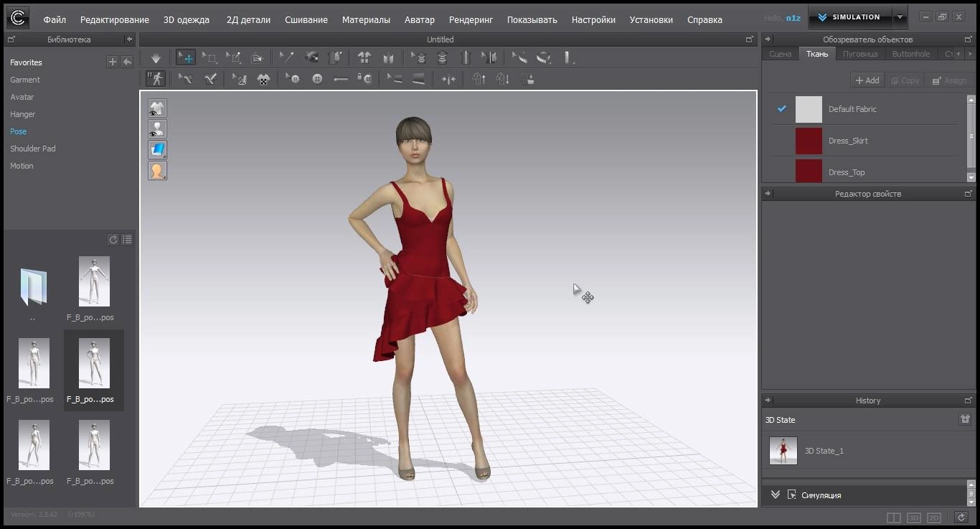Toggle the avatar head skin viewport button
The width and height of the screenshot is (980, 529).
tap(157, 171)
